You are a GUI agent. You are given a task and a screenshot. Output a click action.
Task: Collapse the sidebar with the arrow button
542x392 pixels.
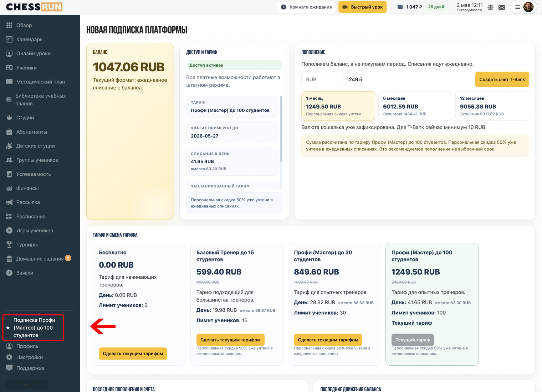[x=27, y=385]
